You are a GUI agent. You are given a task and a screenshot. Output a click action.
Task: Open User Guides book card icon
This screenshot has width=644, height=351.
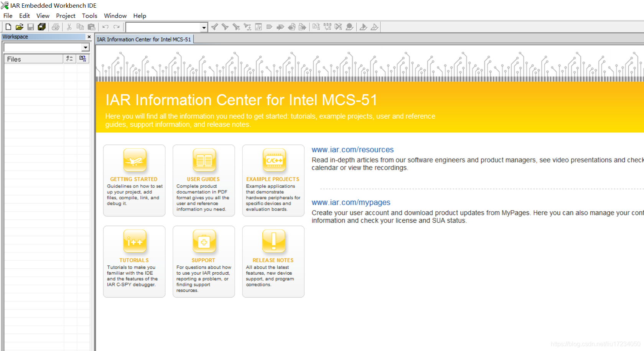204,160
